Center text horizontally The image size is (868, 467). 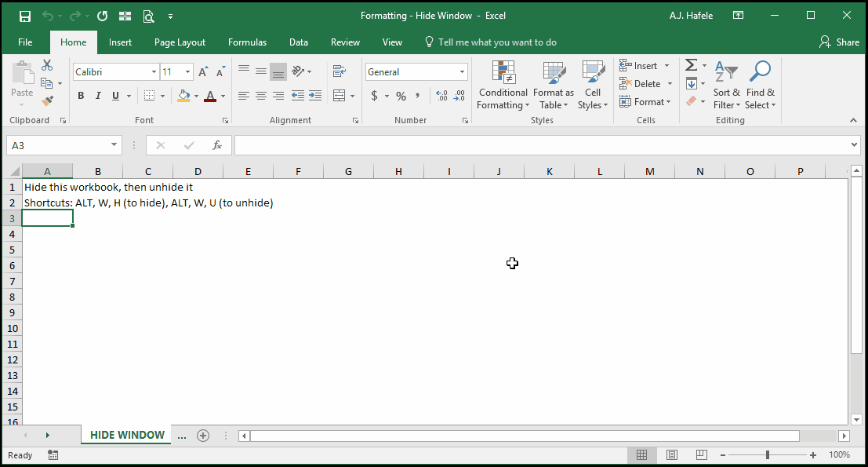coord(261,96)
